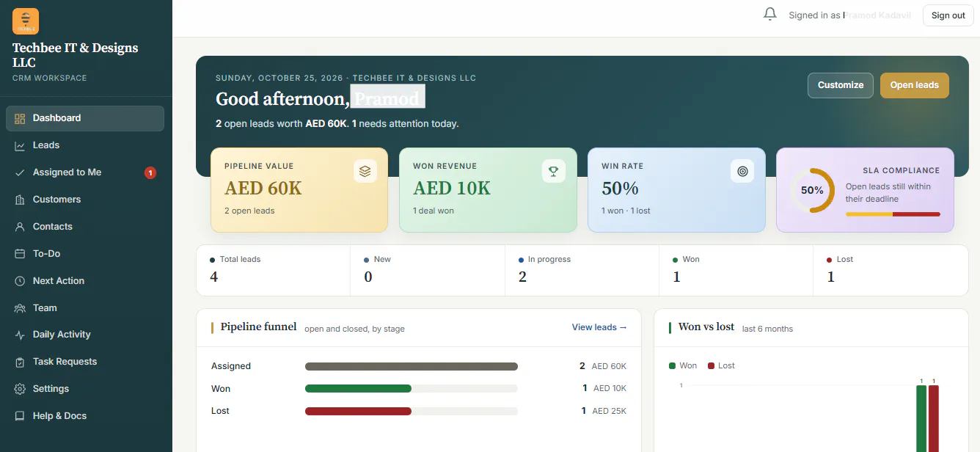Select the New leads stat tile
This screenshot has height=452, width=980.
pyautogui.click(x=428, y=270)
